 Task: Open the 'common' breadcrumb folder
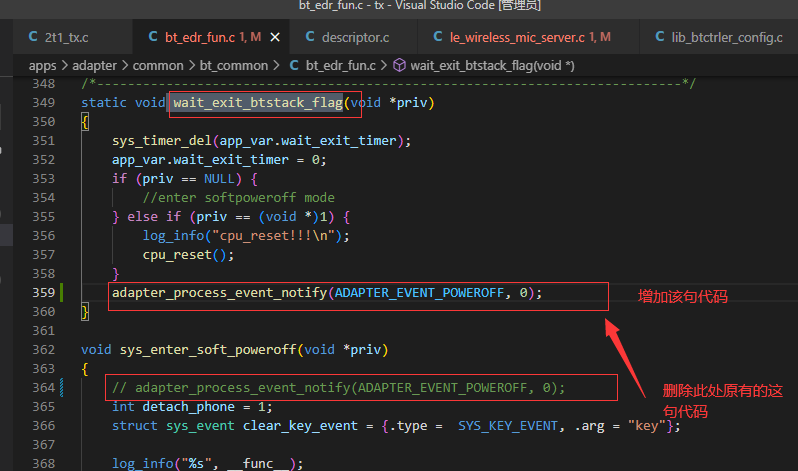158,66
